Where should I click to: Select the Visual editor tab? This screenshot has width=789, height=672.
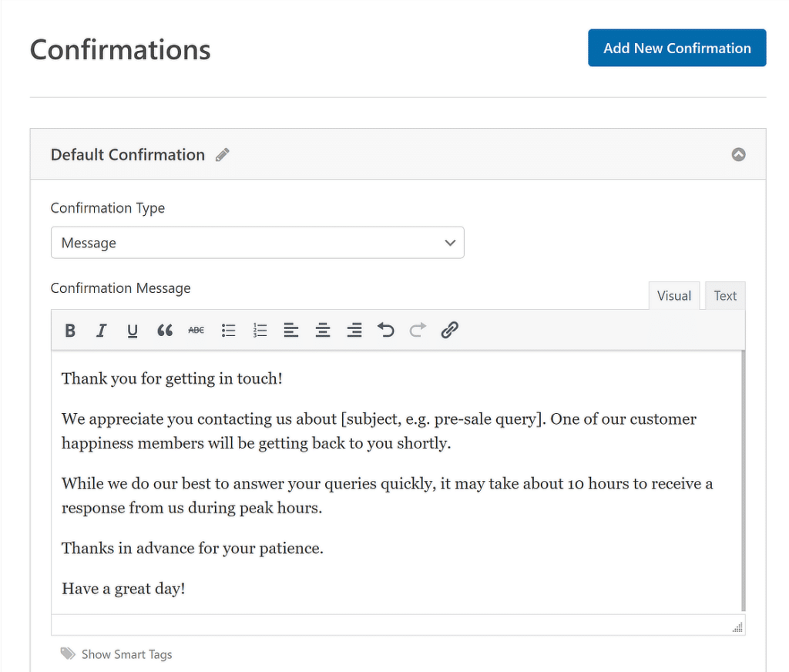(674, 295)
